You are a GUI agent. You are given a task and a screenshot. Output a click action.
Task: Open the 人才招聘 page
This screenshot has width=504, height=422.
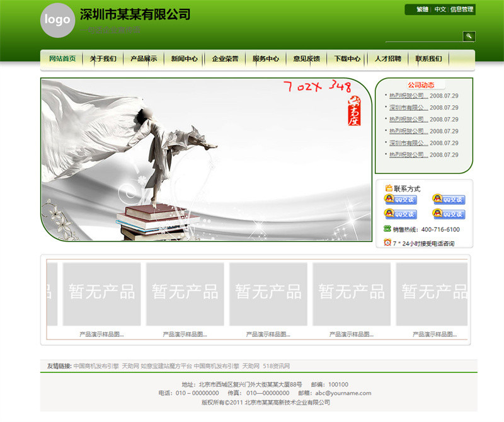tap(387, 59)
